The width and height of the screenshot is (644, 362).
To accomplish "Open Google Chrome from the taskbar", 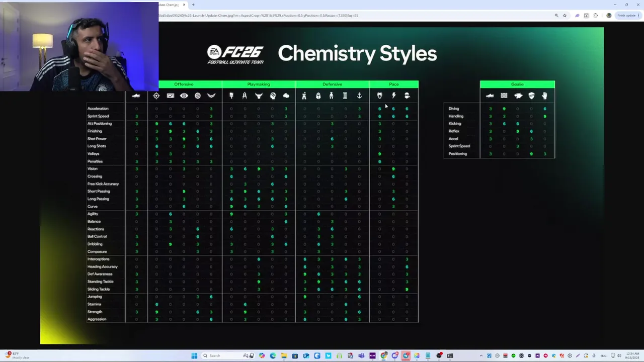I will (384, 356).
